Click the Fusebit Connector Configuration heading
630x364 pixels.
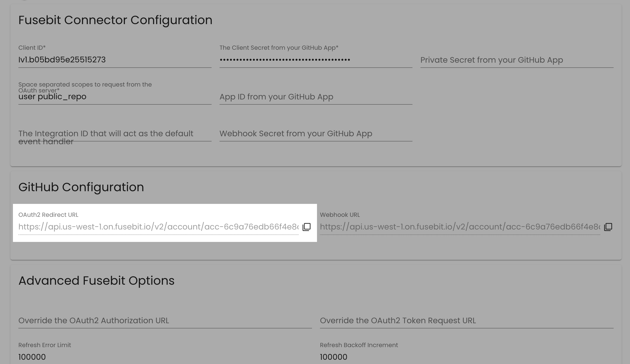pyautogui.click(x=115, y=20)
